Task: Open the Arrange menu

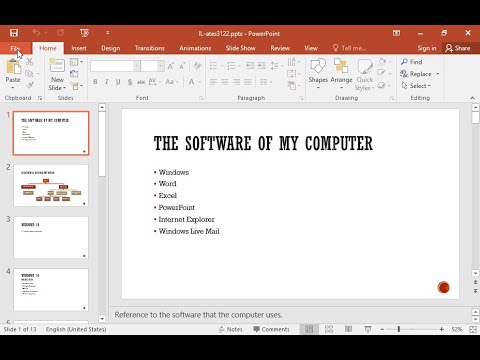Action: tap(341, 74)
